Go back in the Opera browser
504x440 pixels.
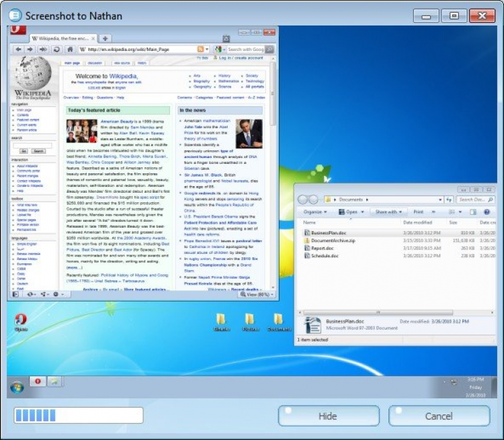pyautogui.click(x=19, y=49)
